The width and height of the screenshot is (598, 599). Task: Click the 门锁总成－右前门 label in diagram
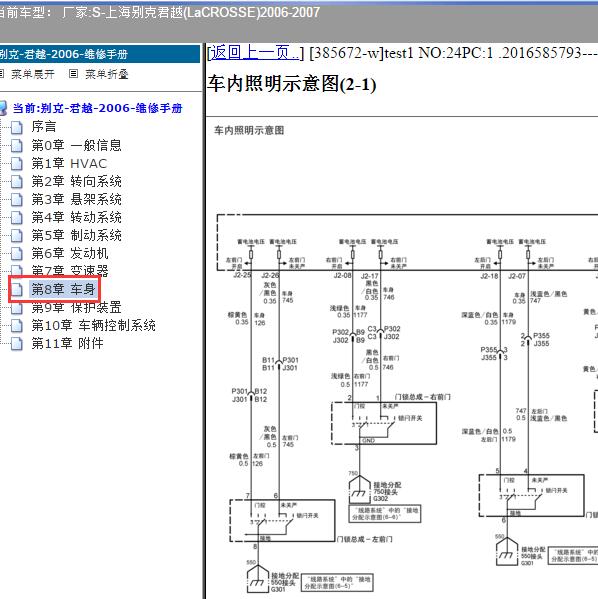[423, 397]
